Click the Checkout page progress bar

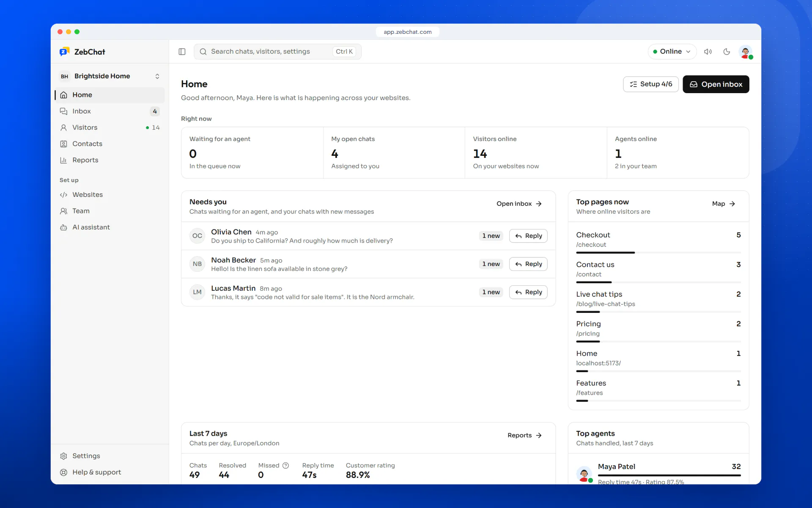(x=658, y=253)
